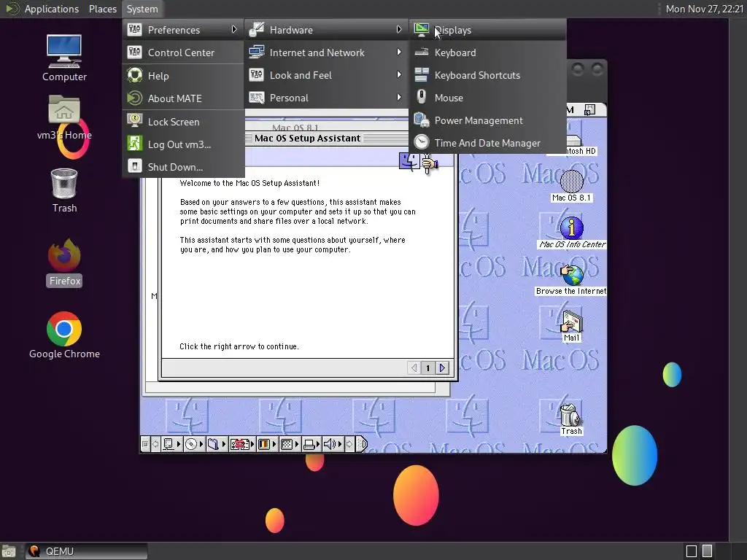Open the CD control strip module
This screenshot has height=560, width=747.
[x=194, y=444]
